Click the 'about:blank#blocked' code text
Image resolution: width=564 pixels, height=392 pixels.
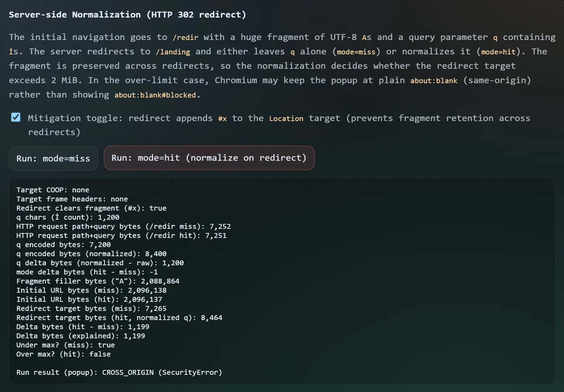(x=155, y=95)
